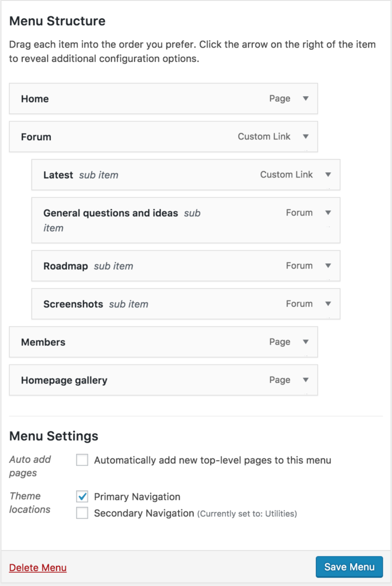Expand the Roadmap forum item settings
The width and height of the screenshot is (392, 586).
328,266
